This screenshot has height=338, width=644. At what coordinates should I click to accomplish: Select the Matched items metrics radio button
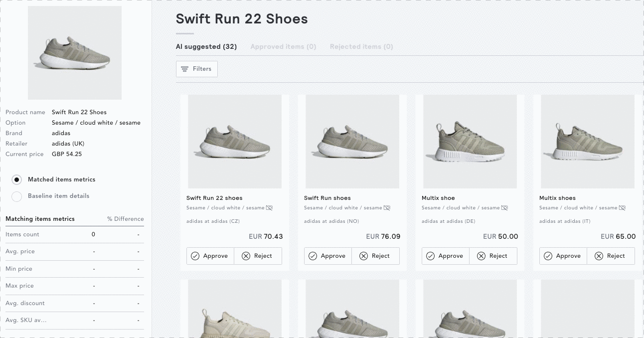pyautogui.click(x=17, y=179)
